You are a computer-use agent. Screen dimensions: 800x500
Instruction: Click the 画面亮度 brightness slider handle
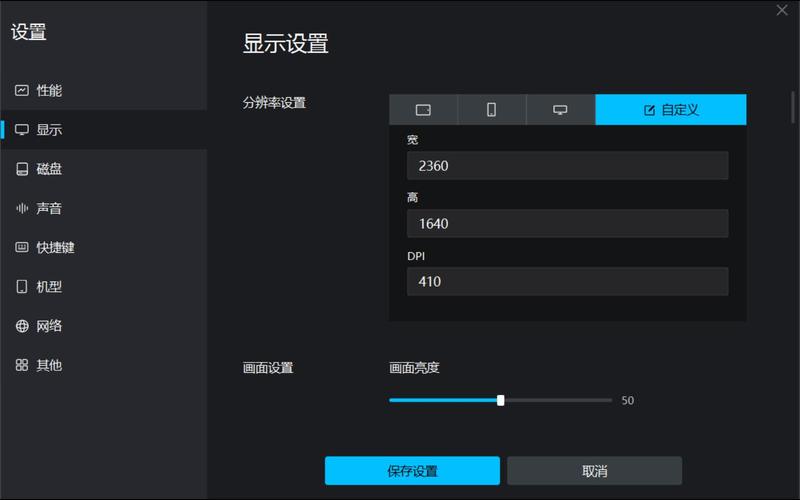501,401
